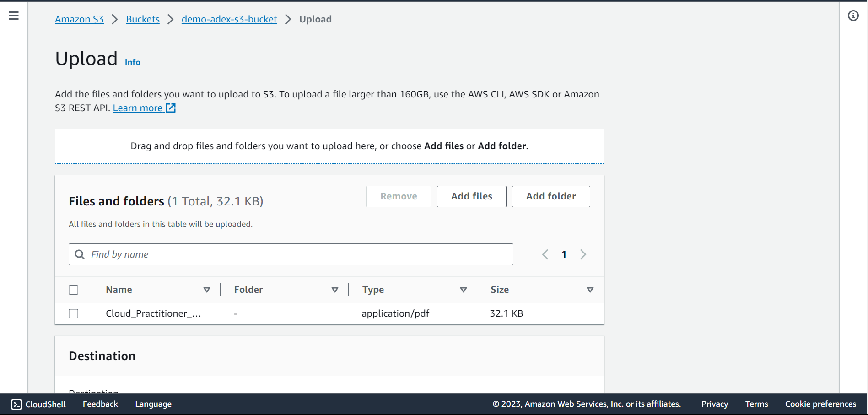This screenshot has width=868, height=415.
Task: Open the demo-adex-s3-bucket breadcrumb link
Action: pos(229,19)
